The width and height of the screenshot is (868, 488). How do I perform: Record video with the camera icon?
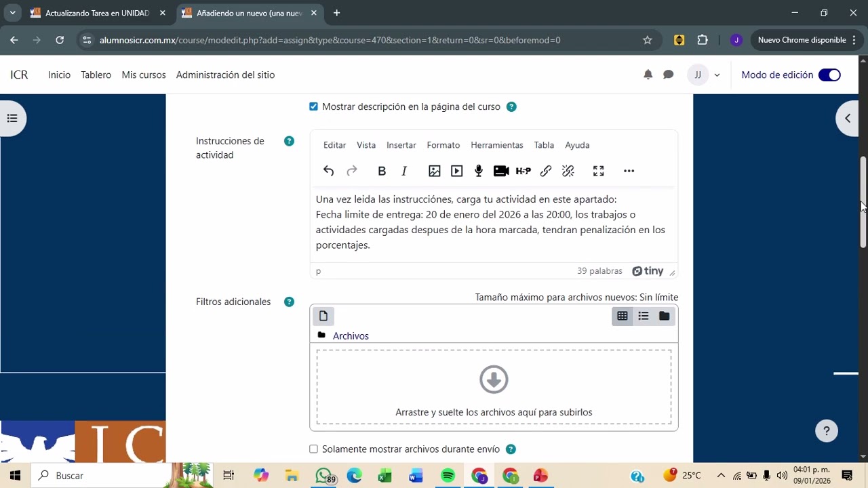(501, 171)
